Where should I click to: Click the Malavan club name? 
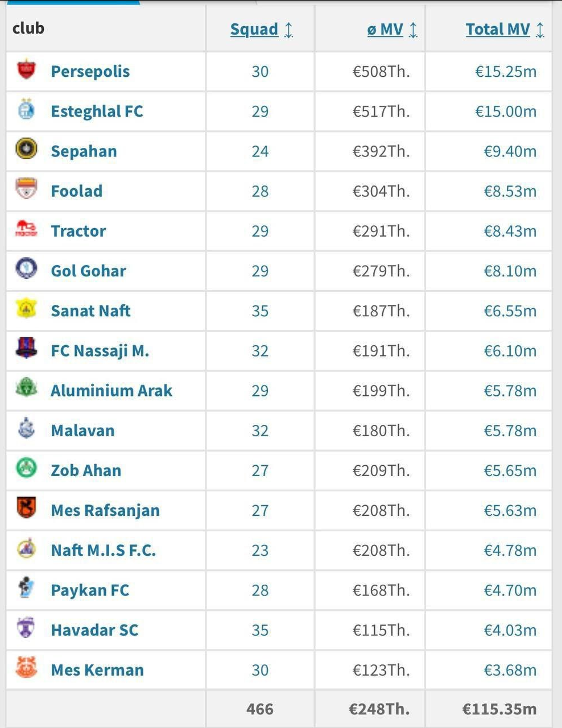pyautogui.click(x=82, y=431)
